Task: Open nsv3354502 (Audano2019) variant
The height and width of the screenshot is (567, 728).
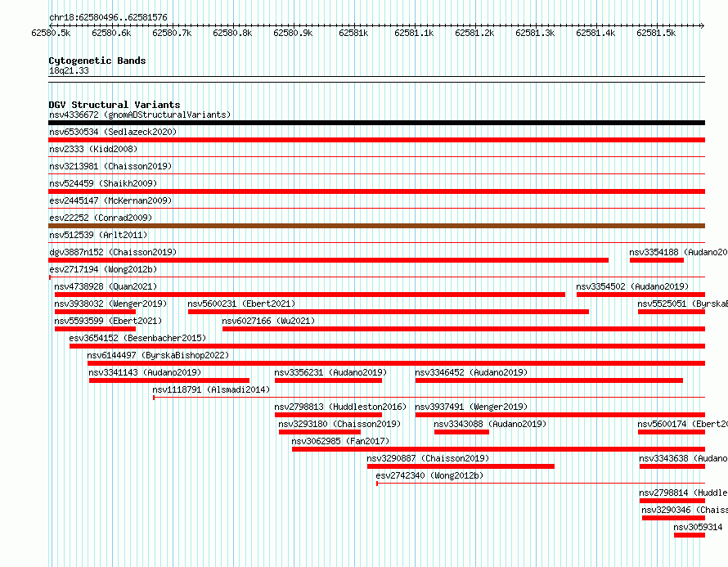Action: 632,286
